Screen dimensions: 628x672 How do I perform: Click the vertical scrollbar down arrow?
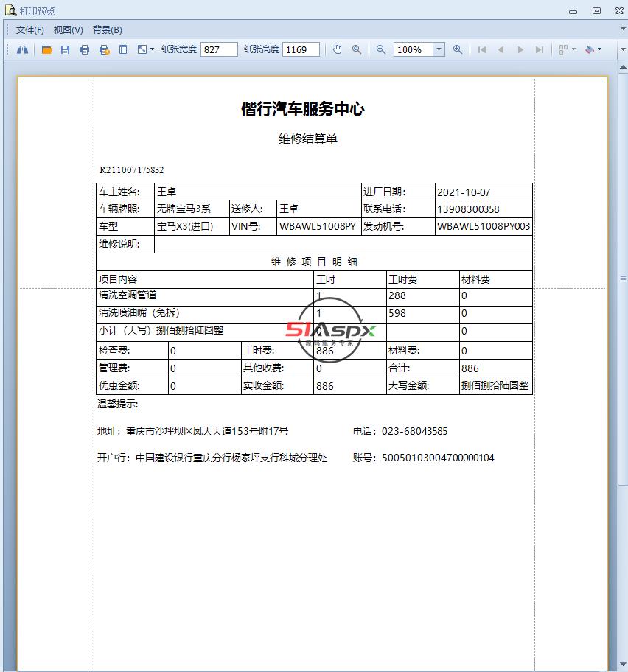coord(623,665)
